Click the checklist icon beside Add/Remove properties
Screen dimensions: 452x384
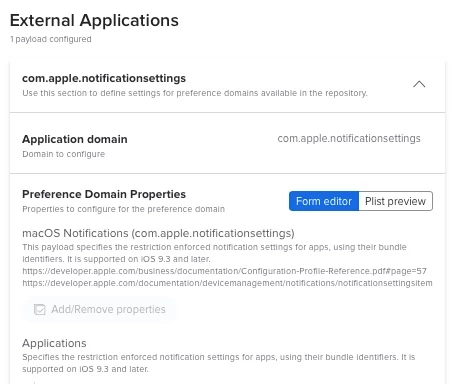pyautogui.click(x=40, y=309)
